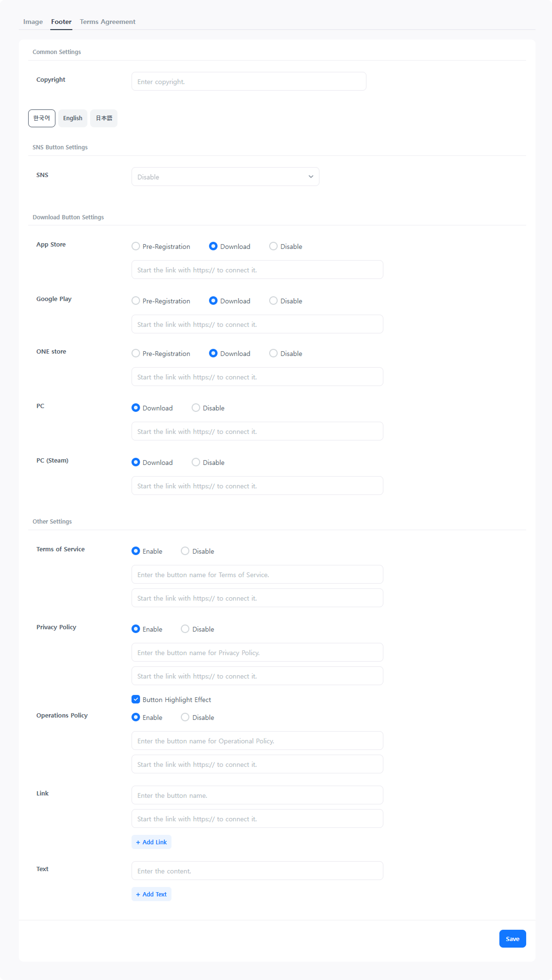Viewport: 552px width, 980px height.
Task: Select the 日本語 language button
Action: click(x=104, y=118)
